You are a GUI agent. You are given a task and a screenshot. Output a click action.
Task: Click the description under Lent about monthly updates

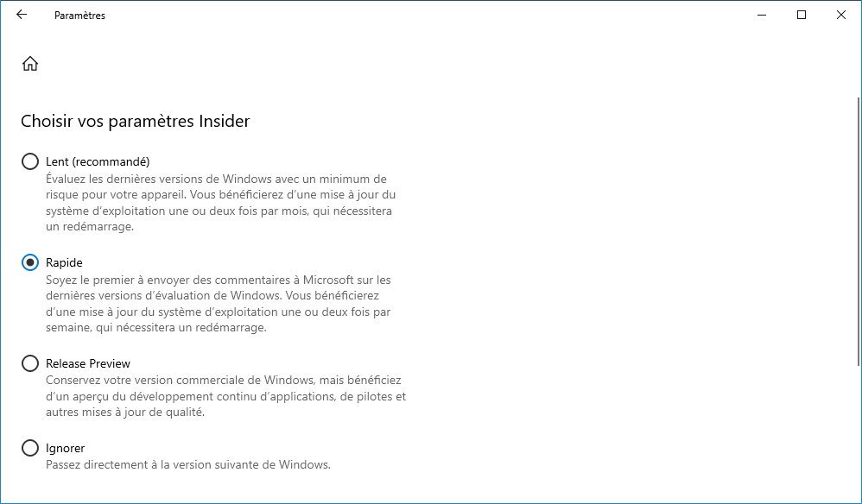tap(221, 203)
